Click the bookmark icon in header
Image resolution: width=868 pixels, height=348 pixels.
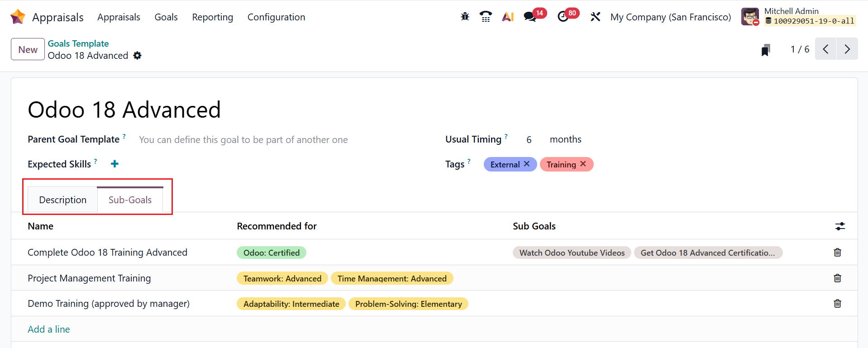765,50
